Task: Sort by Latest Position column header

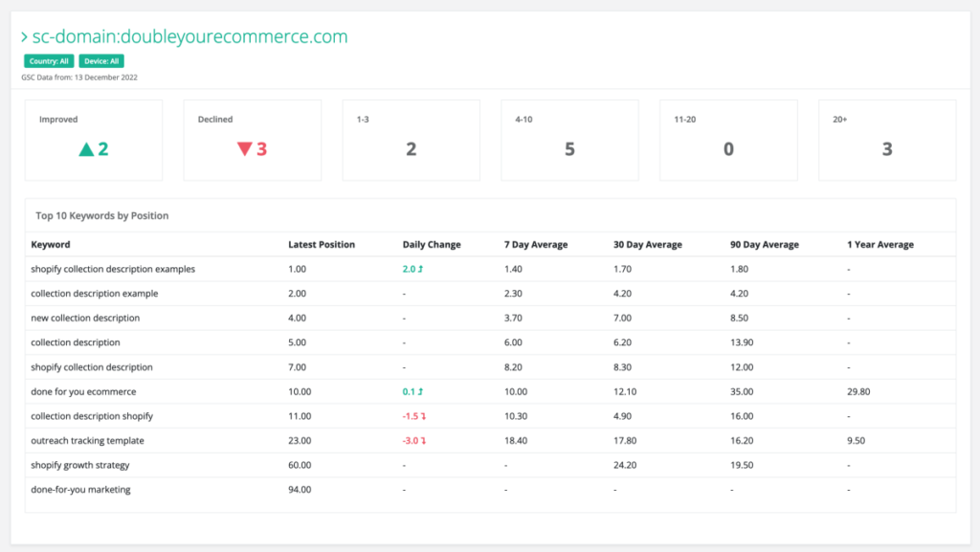Action: tap(322, 245)
